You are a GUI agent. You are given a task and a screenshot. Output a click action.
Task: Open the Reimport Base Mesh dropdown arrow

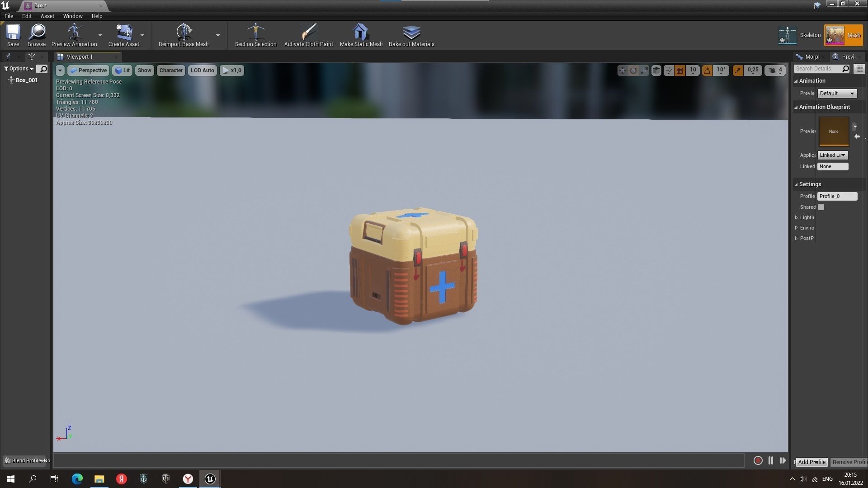[218, 35]
